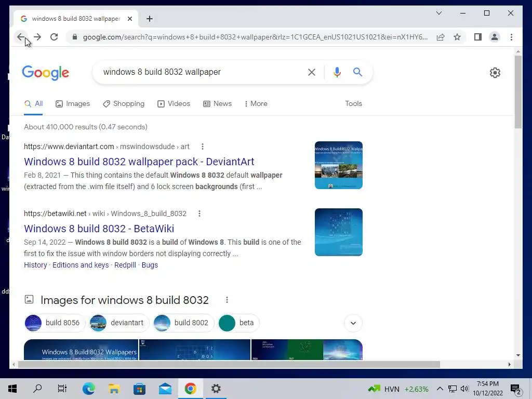532x399 pixels.
Task: Submit search with the magnifier icon
Action: (357, 72)
